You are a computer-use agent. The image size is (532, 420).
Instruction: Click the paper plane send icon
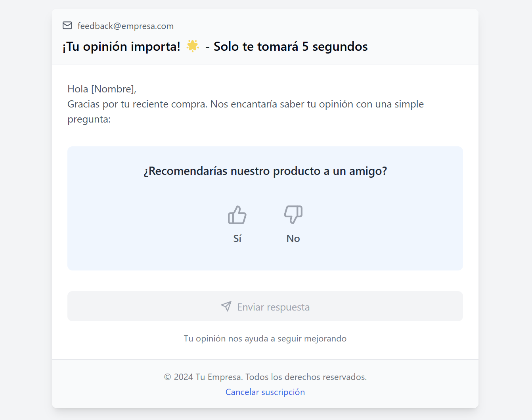[226, 306]
